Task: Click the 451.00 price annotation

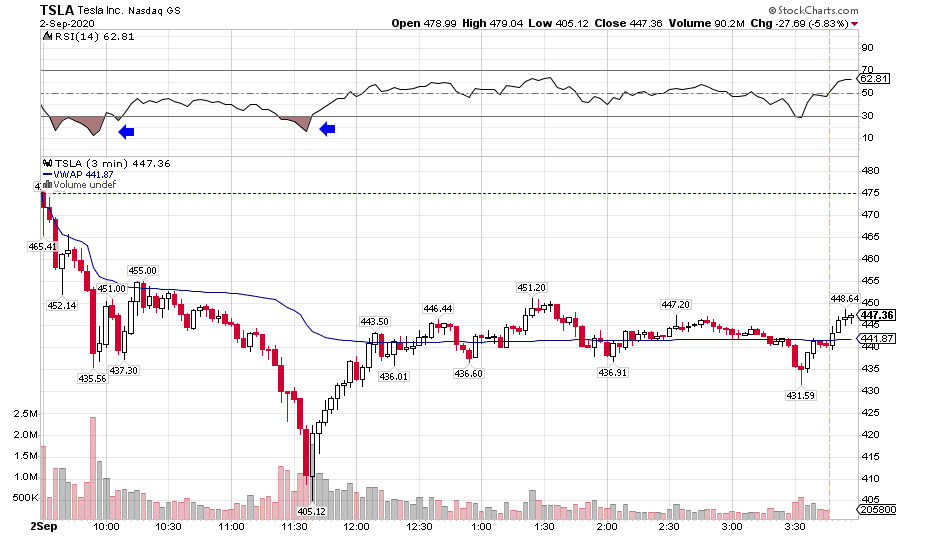Action: pyautogui.click(x=112, y=289)
